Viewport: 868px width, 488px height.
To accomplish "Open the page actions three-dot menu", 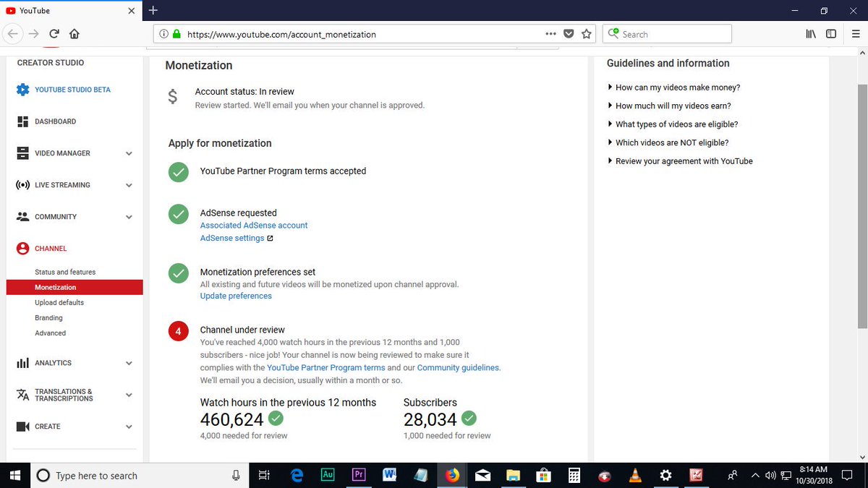I will click(551, 34).
